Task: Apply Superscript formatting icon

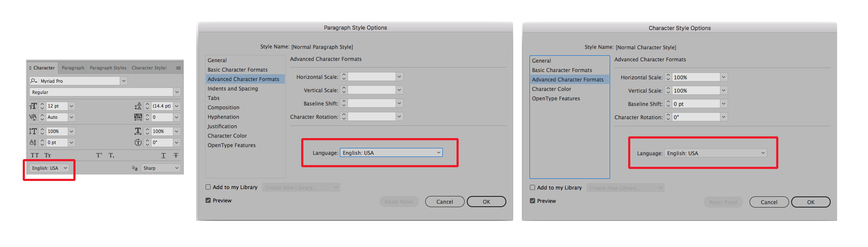Action: [x=99, y=155]
